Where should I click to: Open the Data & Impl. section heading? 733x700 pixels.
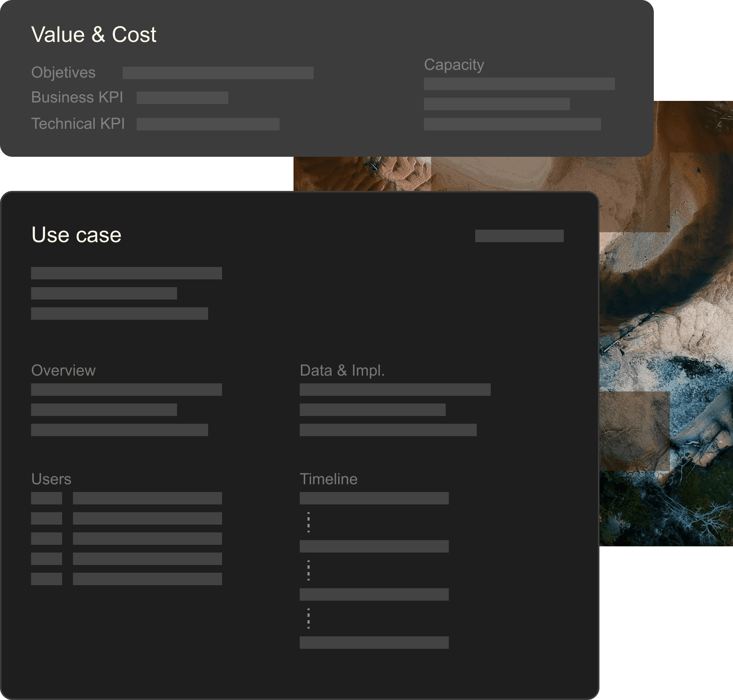point(342,371)
